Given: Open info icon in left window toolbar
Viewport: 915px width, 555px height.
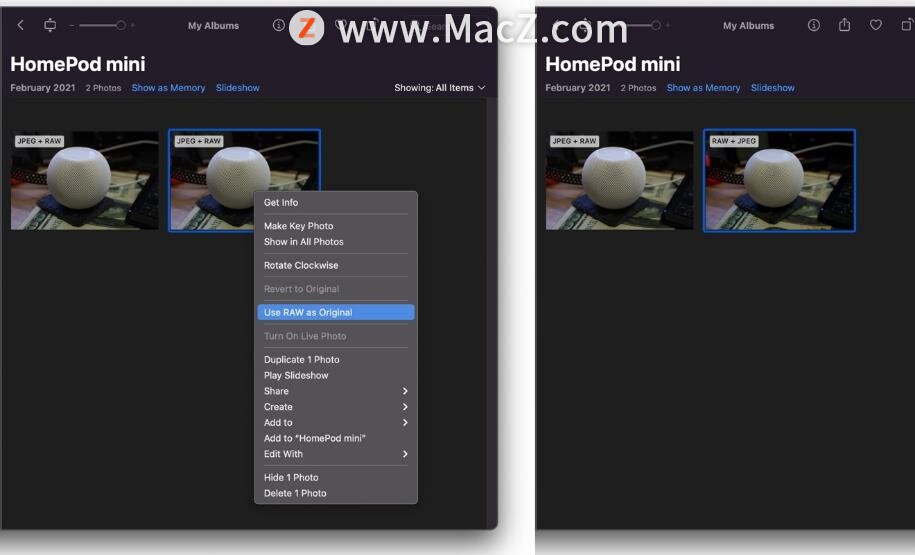Looking at the screenshot, I should tap(278, 25).
